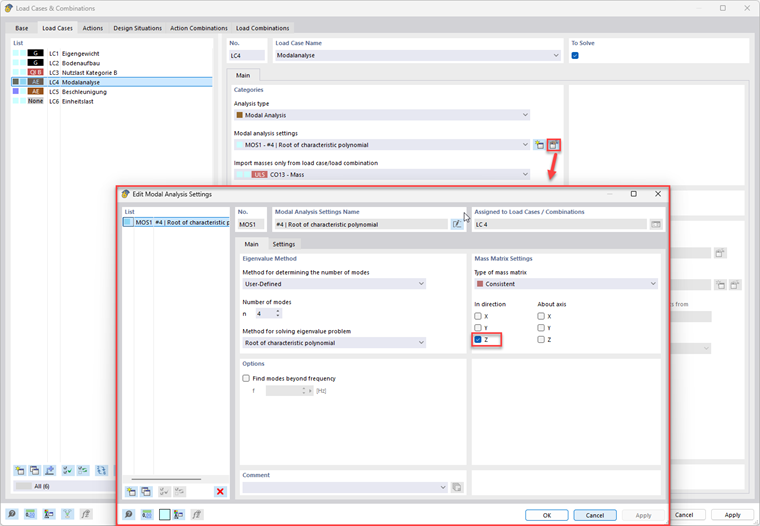Switch to the Base tab
This screenshot has width=760, height=526.
click(x=21, y=28)
